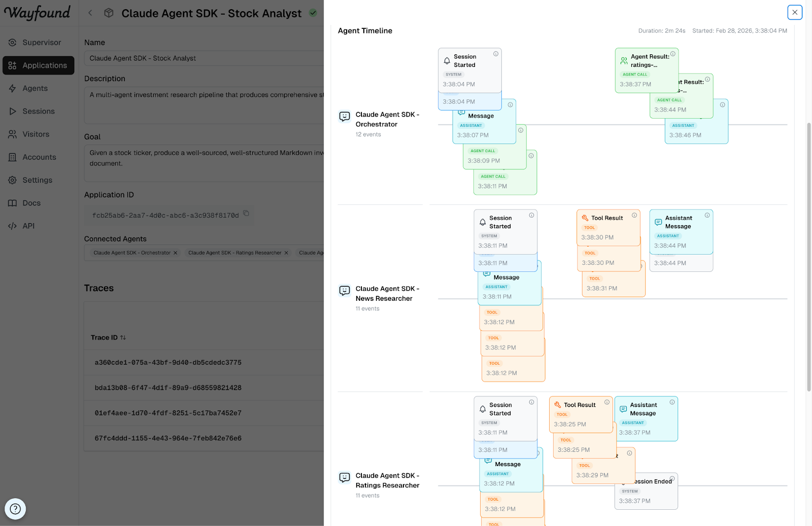Show info for Orchestrator 3:38:07 PM Message
Screen dimensions: 812x526
pyautogui.click(x=510, y=104)
